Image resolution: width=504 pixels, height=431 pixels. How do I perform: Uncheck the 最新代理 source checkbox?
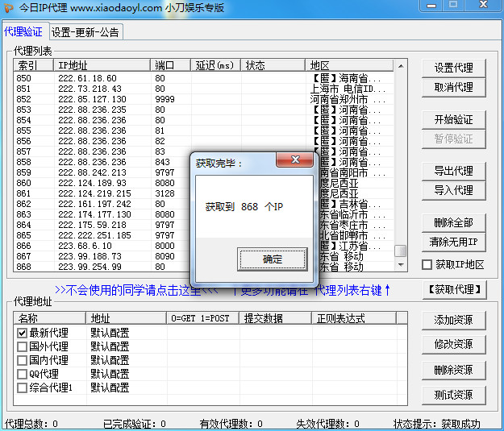pos(22,333)
